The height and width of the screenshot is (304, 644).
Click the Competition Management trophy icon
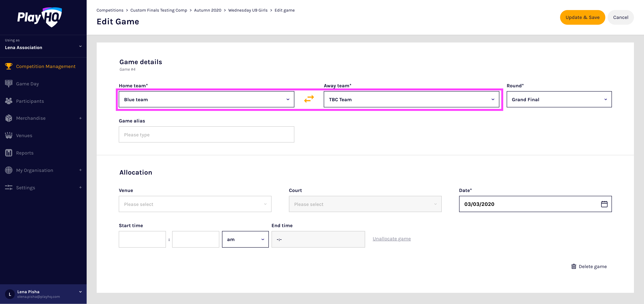click(9, 66)
